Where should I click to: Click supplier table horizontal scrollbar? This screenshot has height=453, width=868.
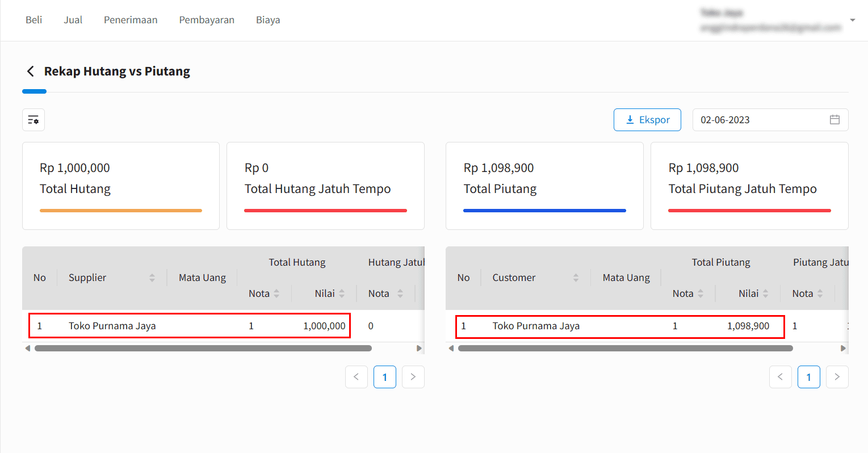(x=203, y=349)
